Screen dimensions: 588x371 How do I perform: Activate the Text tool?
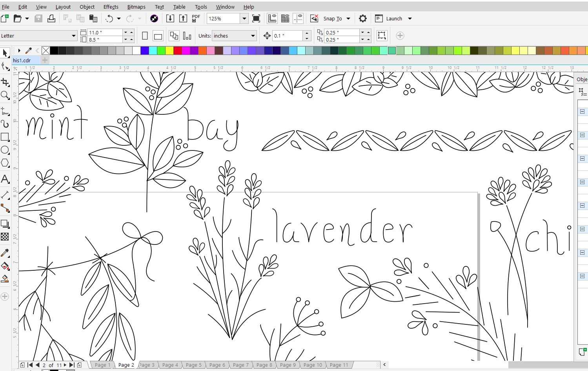pyautogui.click(x=5, y=179)
